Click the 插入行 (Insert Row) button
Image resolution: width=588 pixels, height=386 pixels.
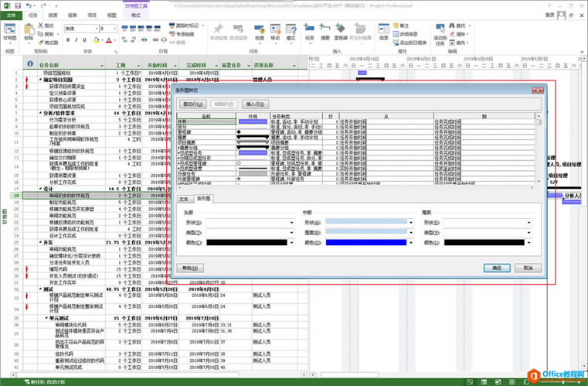point(254,103)
